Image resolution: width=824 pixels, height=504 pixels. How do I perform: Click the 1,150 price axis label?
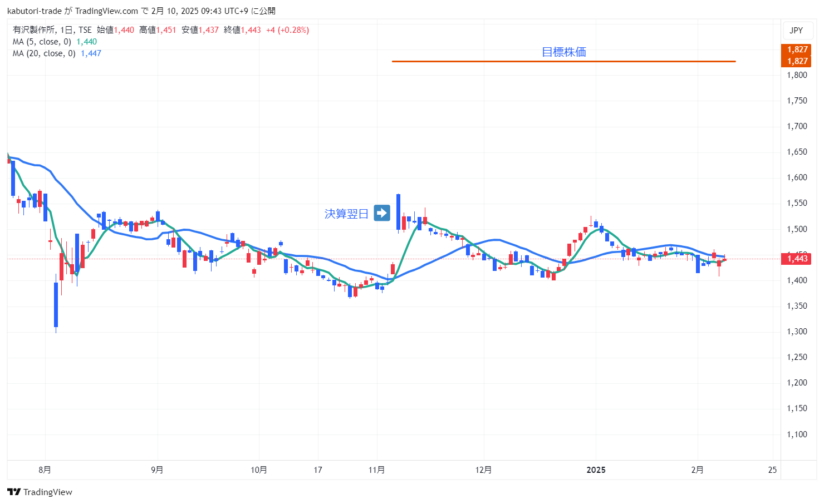[797, 408]
